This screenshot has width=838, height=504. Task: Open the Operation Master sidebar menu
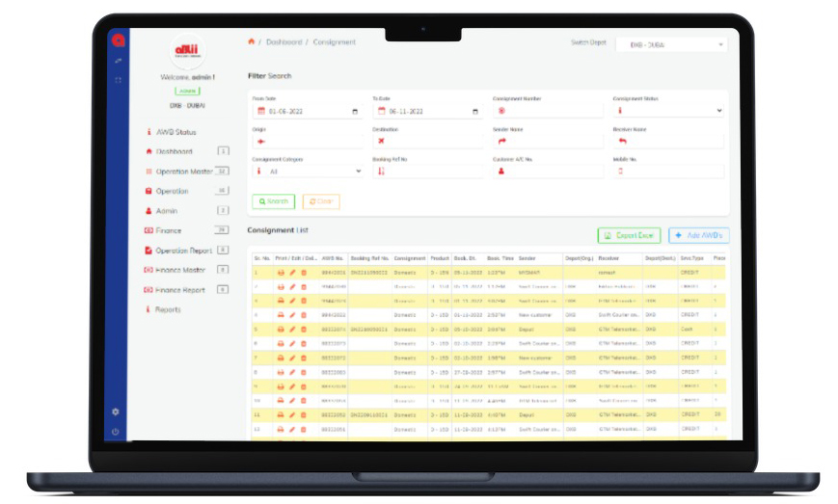[x=184, y=172]
